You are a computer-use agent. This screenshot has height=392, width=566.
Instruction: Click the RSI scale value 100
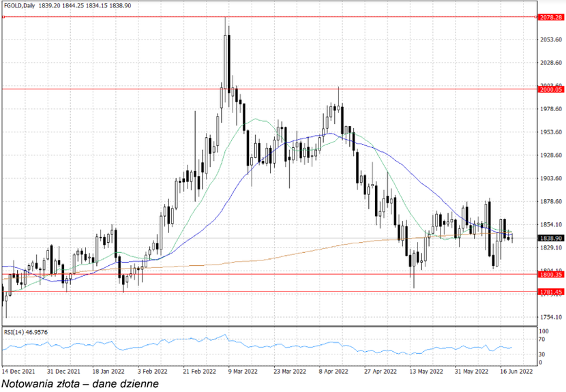tap(543, 331)
